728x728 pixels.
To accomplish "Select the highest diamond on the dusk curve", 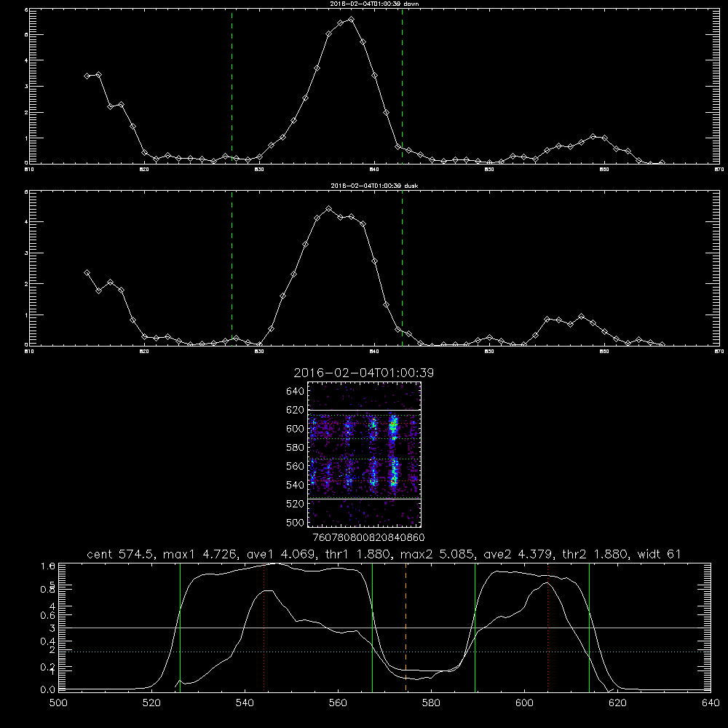I will [329, 209].
